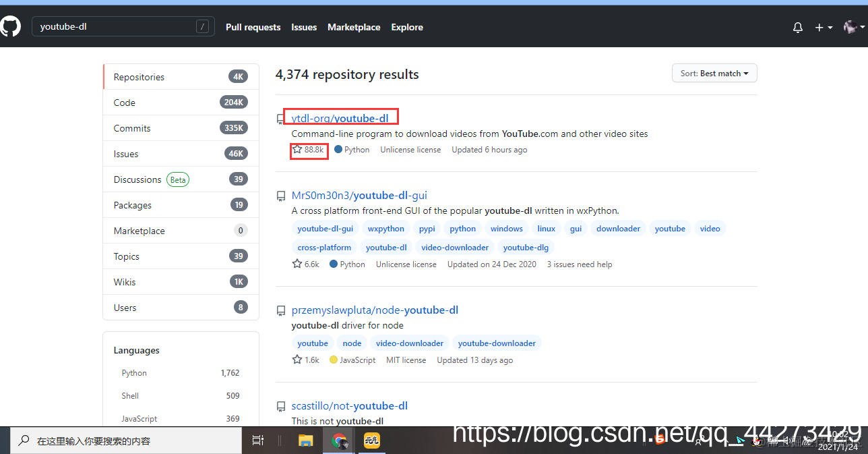Click the Beta badge next to Discussions
868x454 pixels.
coord(178,179)
